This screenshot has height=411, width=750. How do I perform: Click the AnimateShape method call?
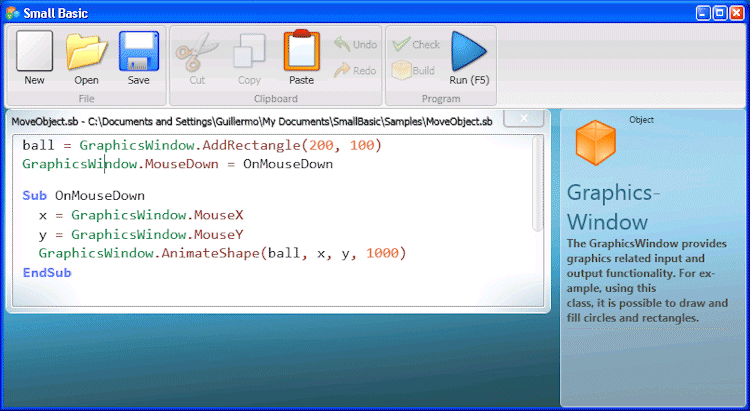(210, 253)
